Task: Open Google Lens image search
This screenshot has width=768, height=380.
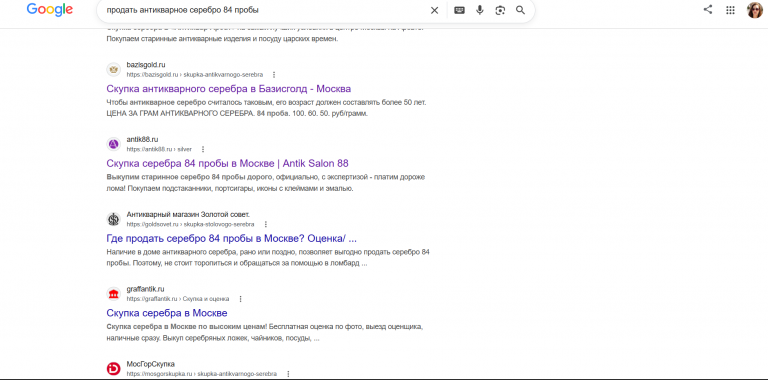Action: click(500, 10)
